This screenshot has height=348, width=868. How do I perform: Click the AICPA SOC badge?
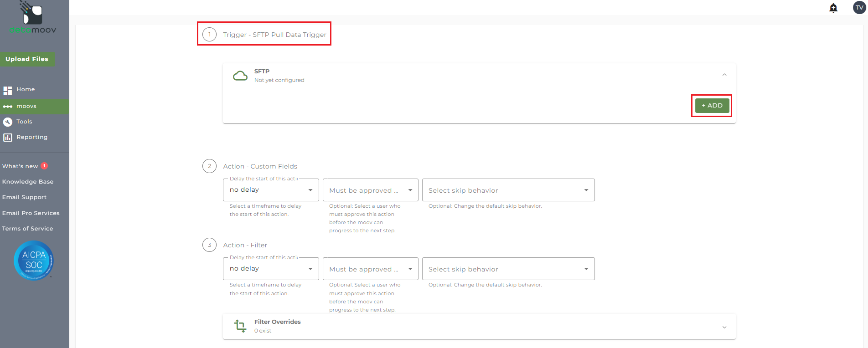pyautogui.click(x=34, y=261)
